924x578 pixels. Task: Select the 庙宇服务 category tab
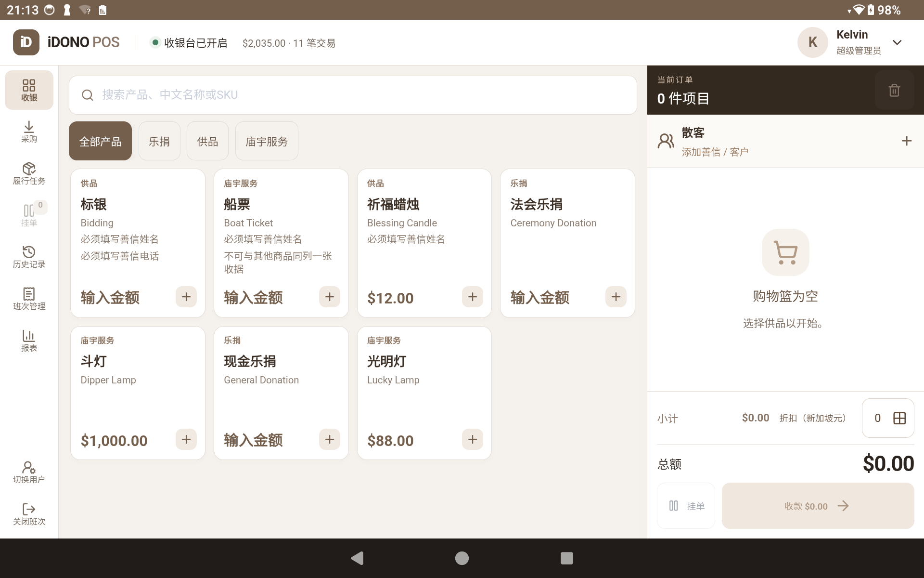click(267, 141)
